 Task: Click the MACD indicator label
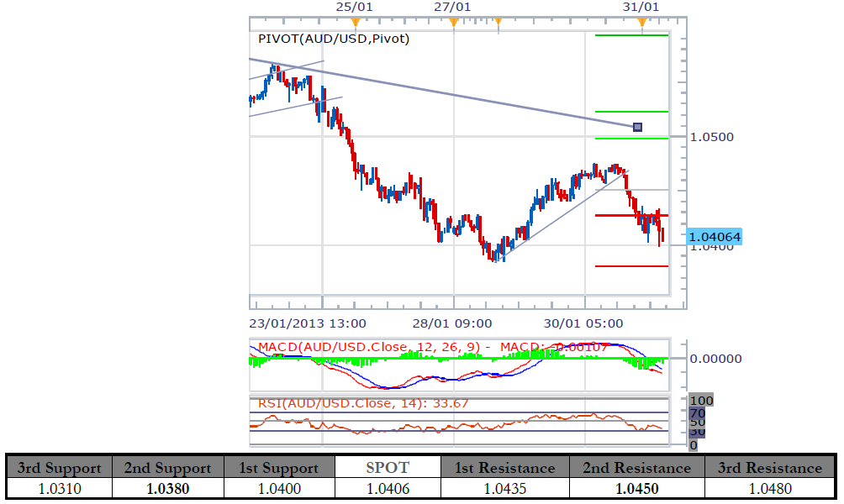pyautogui.click(x=433, y=348)
